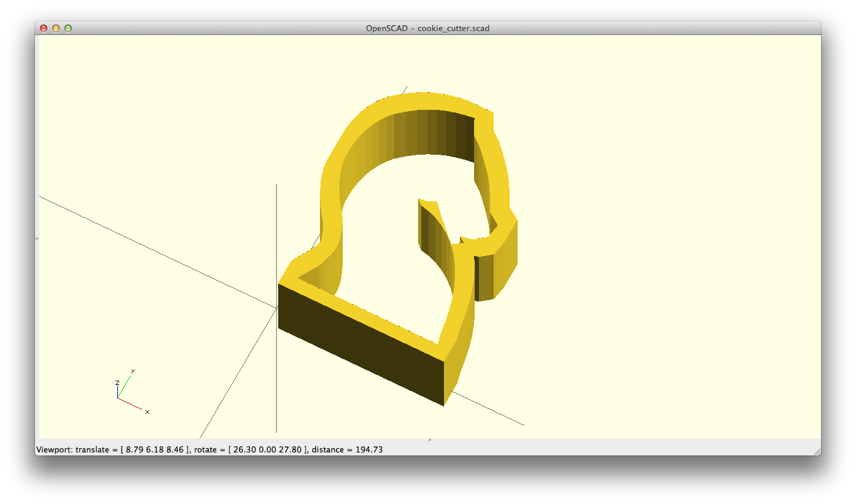Screen dimensions: 856x504
Task: Click the X label on axis indicator
Action: click(147, 412)
